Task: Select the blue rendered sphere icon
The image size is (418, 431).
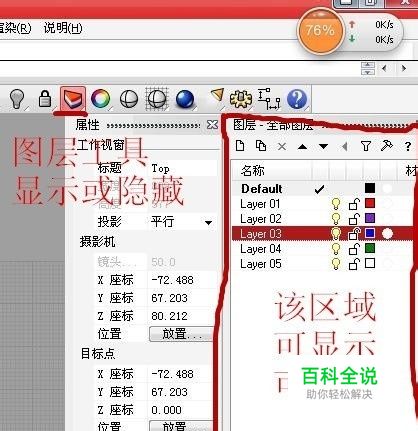Action: [185, 99]
